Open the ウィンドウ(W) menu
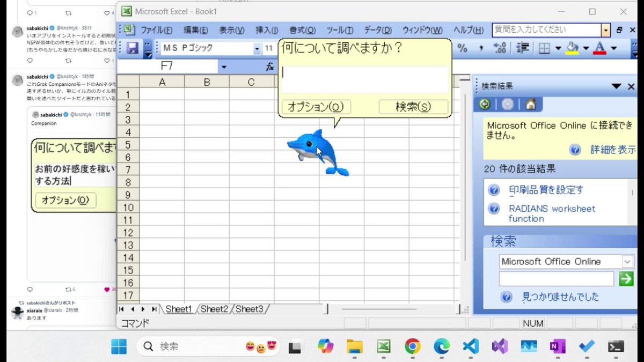The image size is (644, 362). [x=422, y=30]
